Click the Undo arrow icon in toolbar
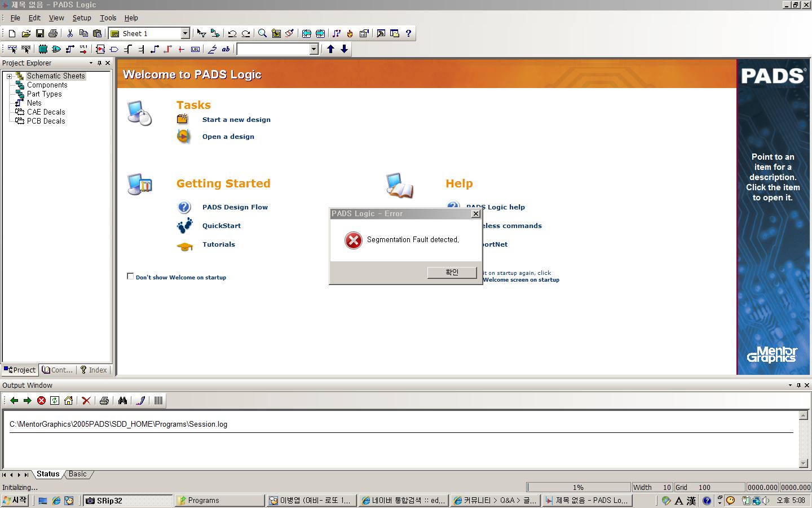Image resolution: width=812 pixels, height=508 pixels. [x=232, y=34]
